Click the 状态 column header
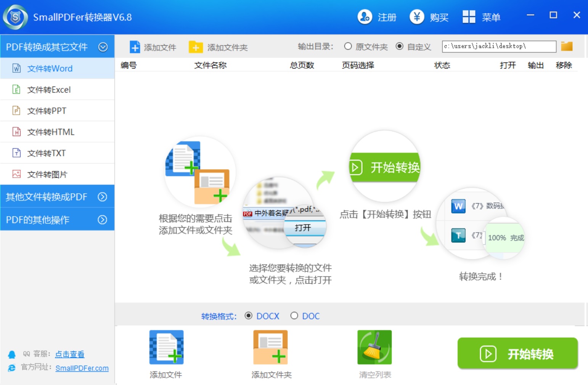Screen dimensions: 588x385 click(x=442, y=65)
